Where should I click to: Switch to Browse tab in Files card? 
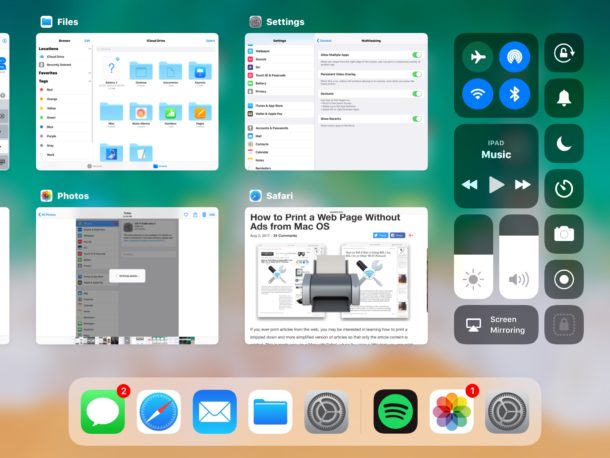[x=160, y=166]
